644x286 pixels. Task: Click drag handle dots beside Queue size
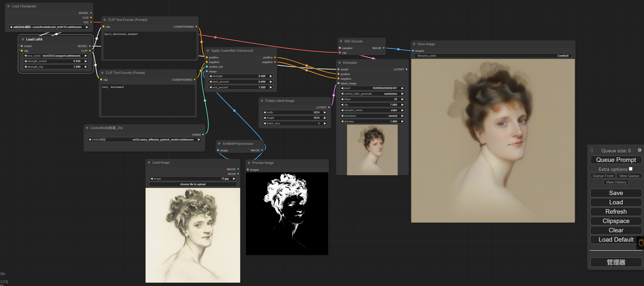click(592, 150)
